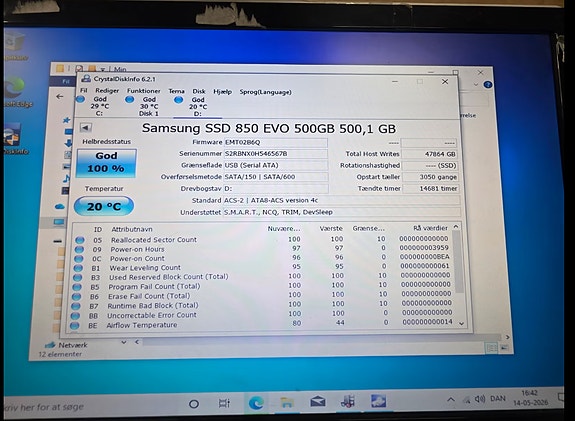
Task: Click the previous disk arrow button
Action: coord(85,128)
